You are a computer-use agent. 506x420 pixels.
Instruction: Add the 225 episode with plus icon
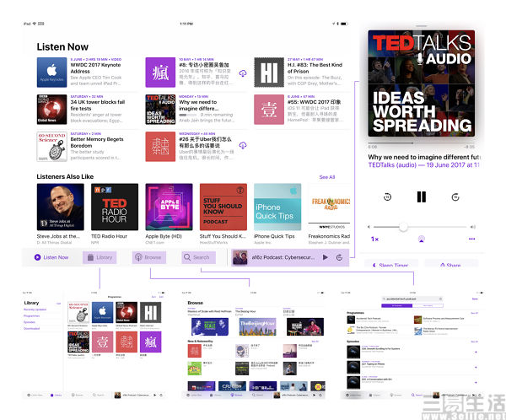[476, 382]
